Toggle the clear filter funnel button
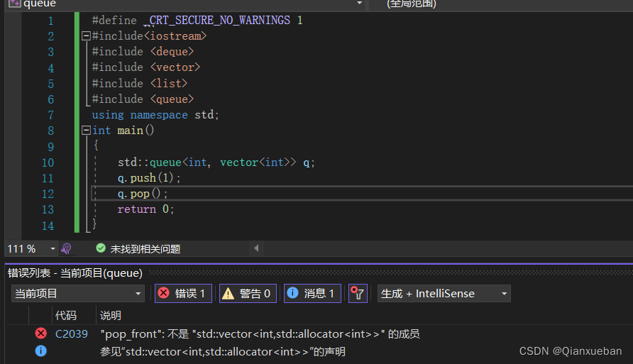Screen dimensions: 633x364 (358, 293)
